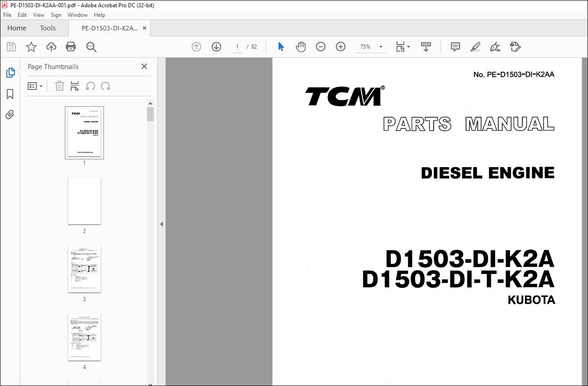Click the 'Page Thumbnails' panel title
The image size is (588, 386).
coord(53,67)
